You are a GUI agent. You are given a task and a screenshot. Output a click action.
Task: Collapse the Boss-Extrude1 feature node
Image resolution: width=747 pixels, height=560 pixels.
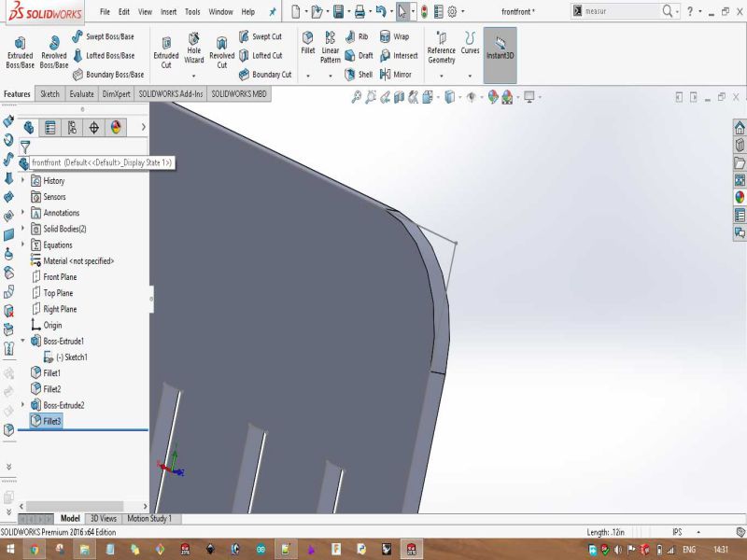[22, 341]
